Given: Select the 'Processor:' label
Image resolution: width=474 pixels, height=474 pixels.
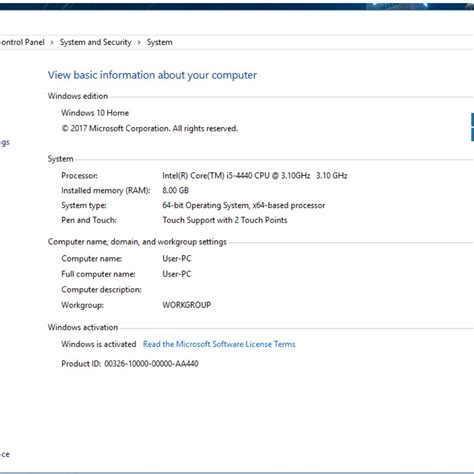Looking at the screenshot, I should [x=79, y=176].
